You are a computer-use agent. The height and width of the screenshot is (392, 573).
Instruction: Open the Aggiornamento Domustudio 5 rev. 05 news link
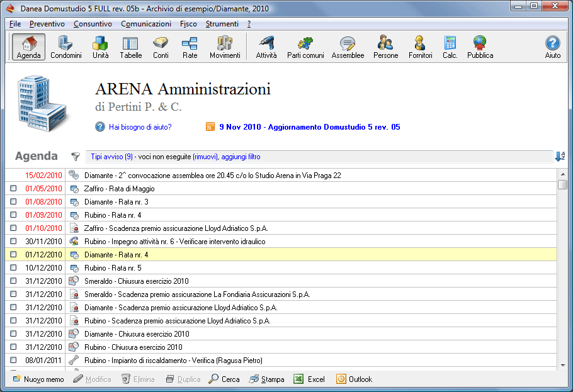[310, 127]
